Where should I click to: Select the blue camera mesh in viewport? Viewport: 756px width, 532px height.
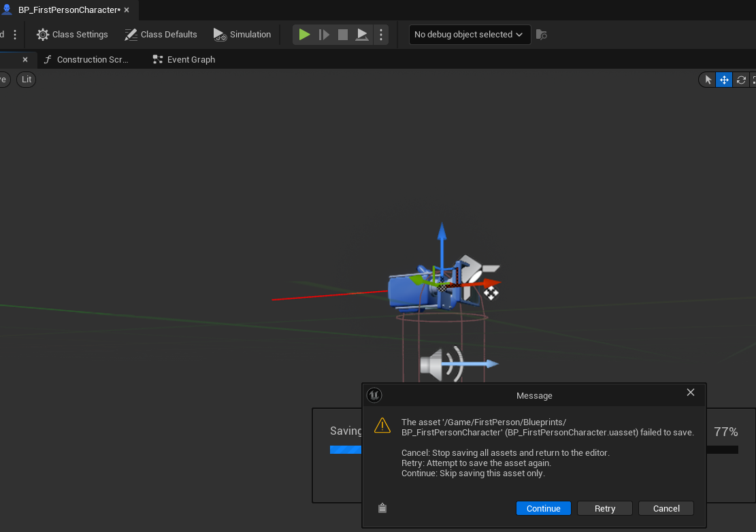pyautogui.click(x=408, y=293)
